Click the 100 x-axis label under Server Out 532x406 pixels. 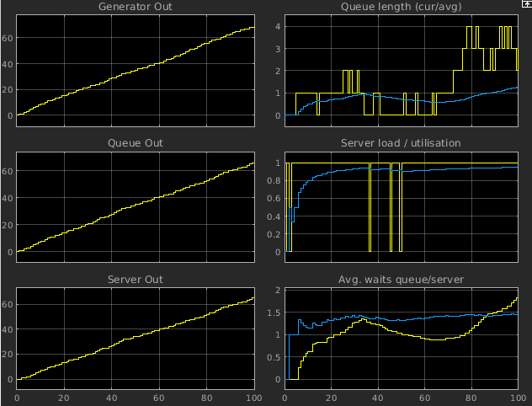click(x=252, y=398)
